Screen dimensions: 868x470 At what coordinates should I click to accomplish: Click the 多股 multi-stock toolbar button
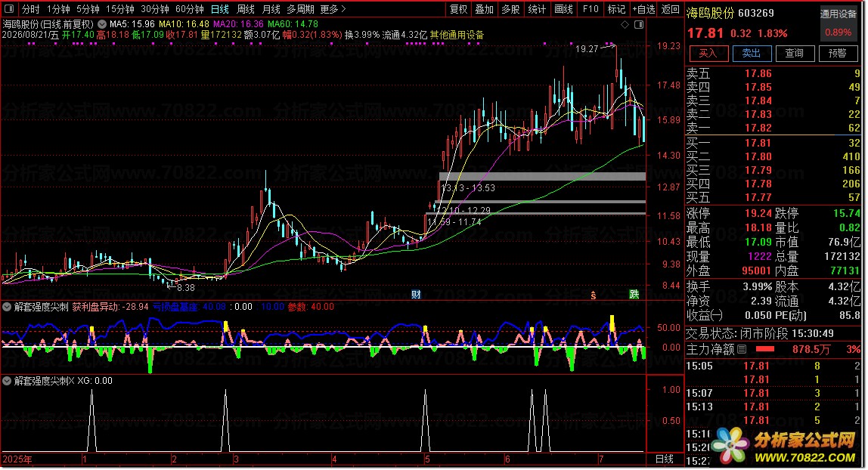pos(510,9)
